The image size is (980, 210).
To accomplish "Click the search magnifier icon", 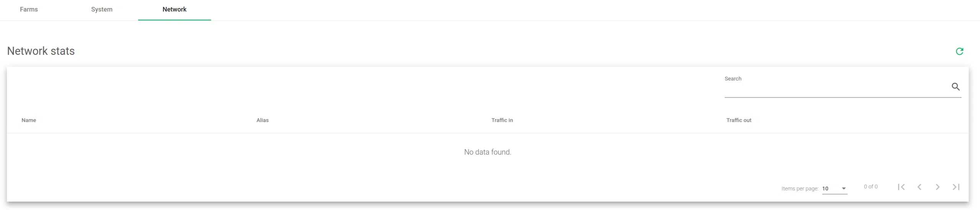I will point(955,87).
